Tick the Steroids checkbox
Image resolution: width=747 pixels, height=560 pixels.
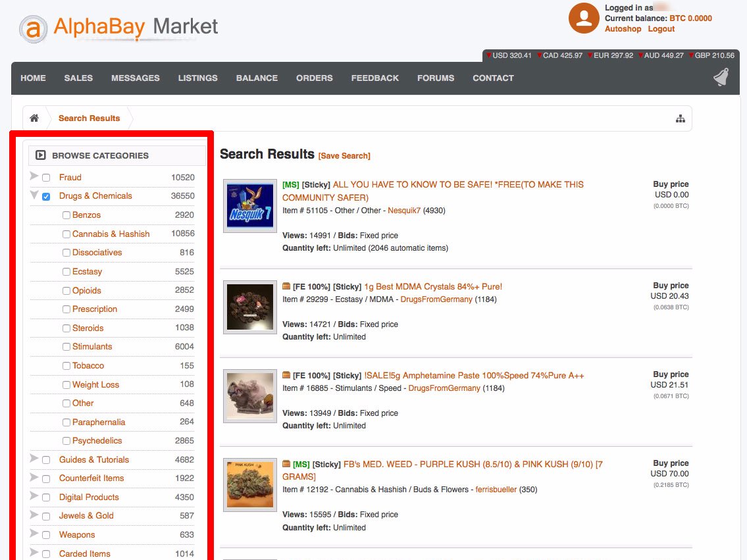(66, 328)
